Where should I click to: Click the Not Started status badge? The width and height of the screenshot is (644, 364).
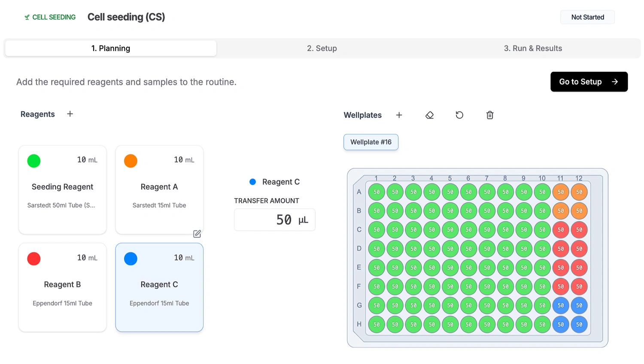tap(587, 17)
